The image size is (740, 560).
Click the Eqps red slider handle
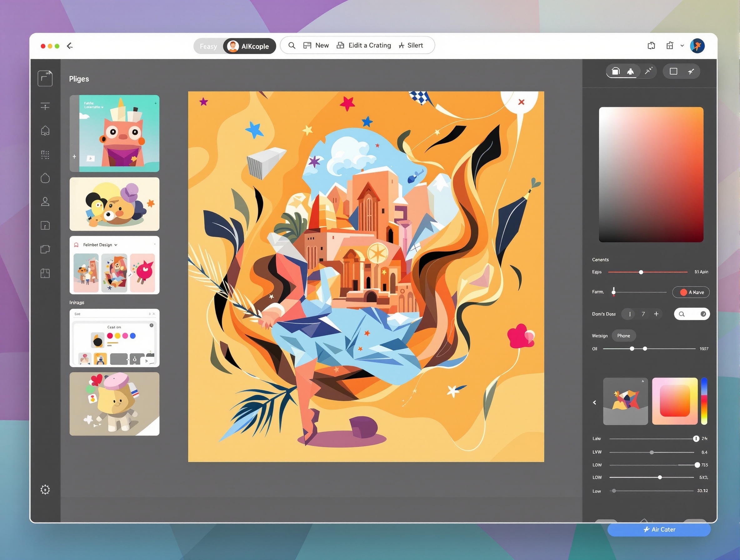(x=641, y=272)
